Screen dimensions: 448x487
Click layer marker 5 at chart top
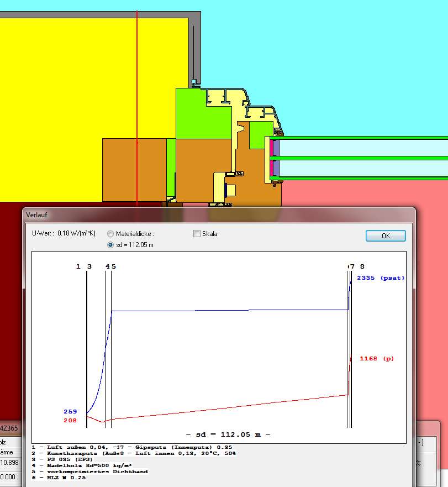point(114,266)
